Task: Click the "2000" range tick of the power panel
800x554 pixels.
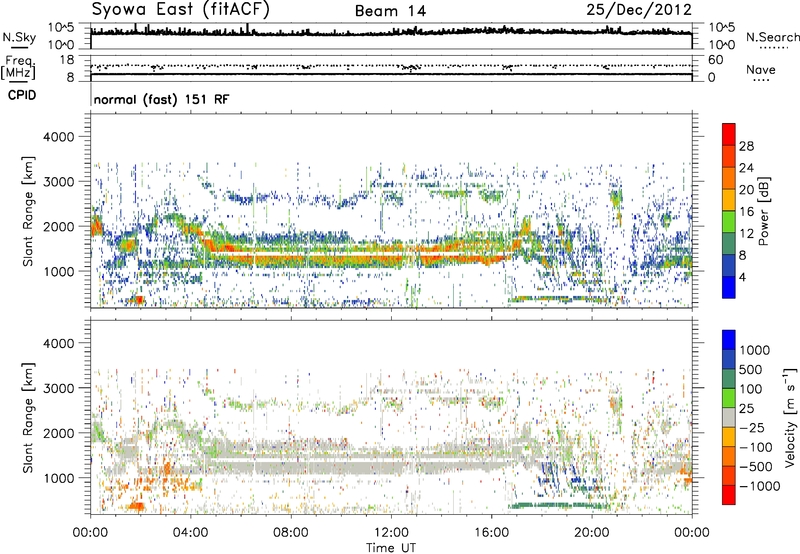Action: [59, 226]
